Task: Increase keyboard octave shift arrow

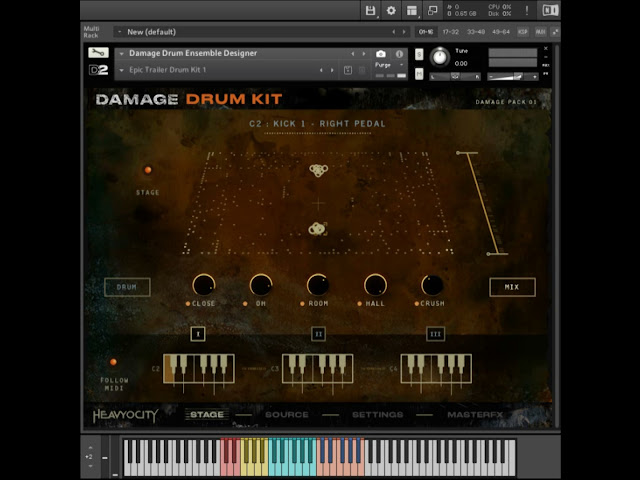Action: [90, 448]
